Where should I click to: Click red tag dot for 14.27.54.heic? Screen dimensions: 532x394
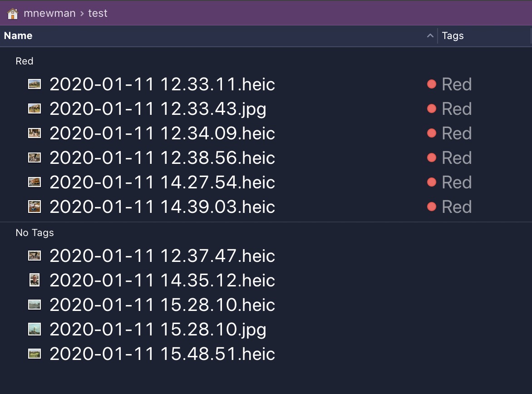[432, 182]
